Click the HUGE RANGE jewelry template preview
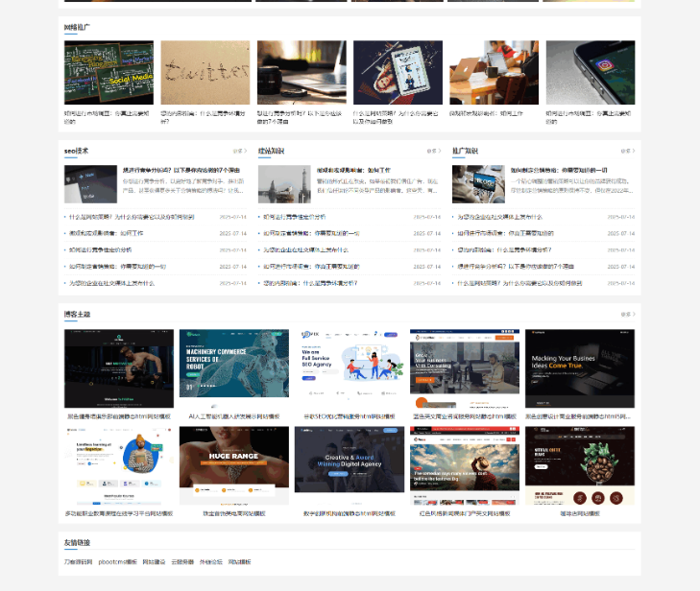 coord(233,465)
